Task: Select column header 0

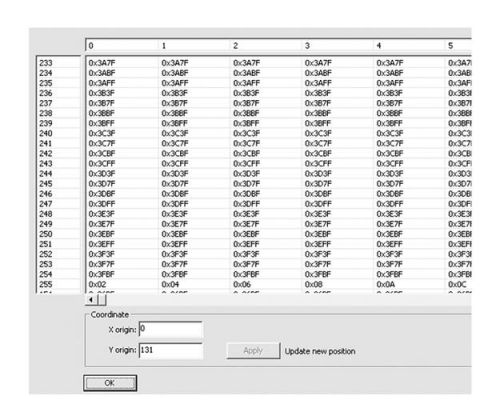Action: (122, 46)
